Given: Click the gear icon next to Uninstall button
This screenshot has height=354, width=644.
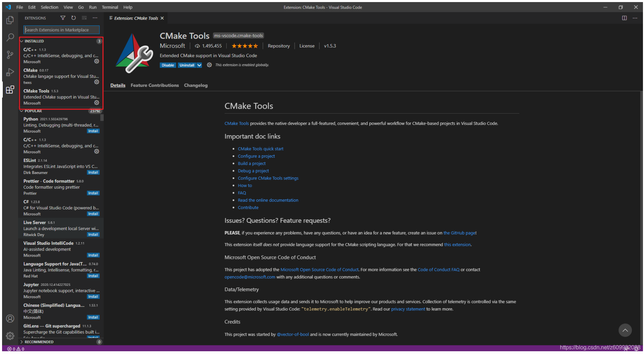Looking at the screenshot, I should point(209,65).
